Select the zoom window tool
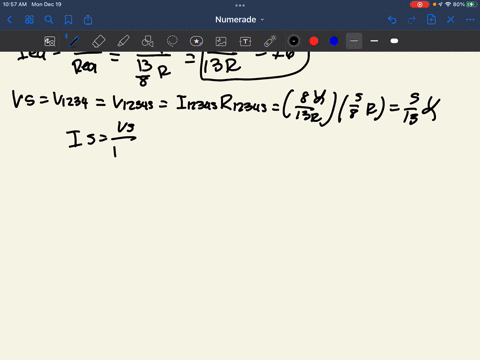 [x=50, y=41]
